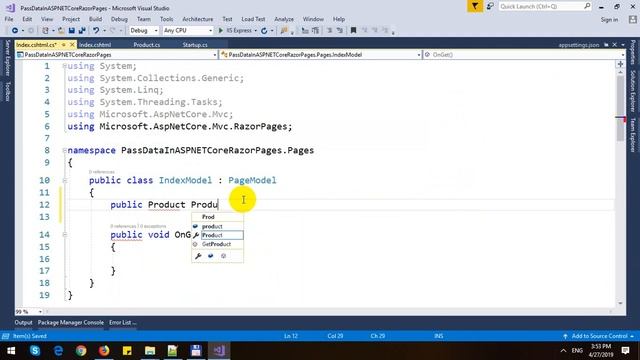Collapse the using directives region at line 1
Image resolution: width=640 pixels, height=360 pixels.
point(64,66)
